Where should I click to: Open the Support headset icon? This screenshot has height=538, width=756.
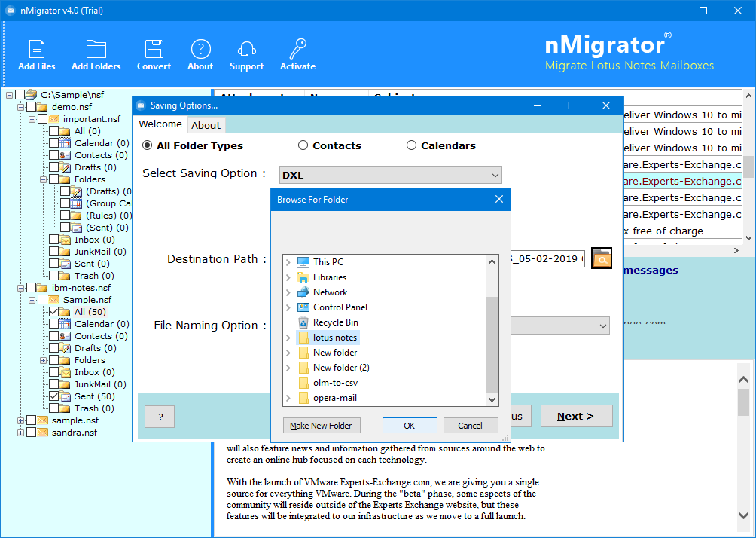[246, 49]
